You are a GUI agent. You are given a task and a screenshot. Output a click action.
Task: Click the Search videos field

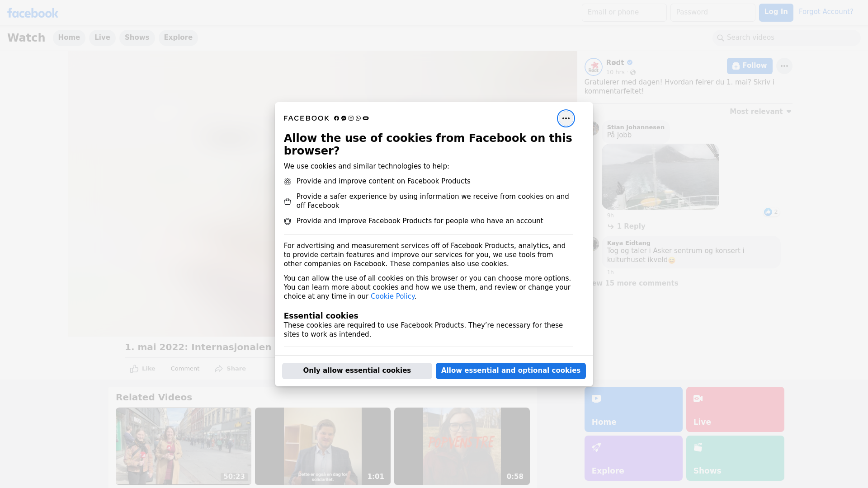coord(786,38)
